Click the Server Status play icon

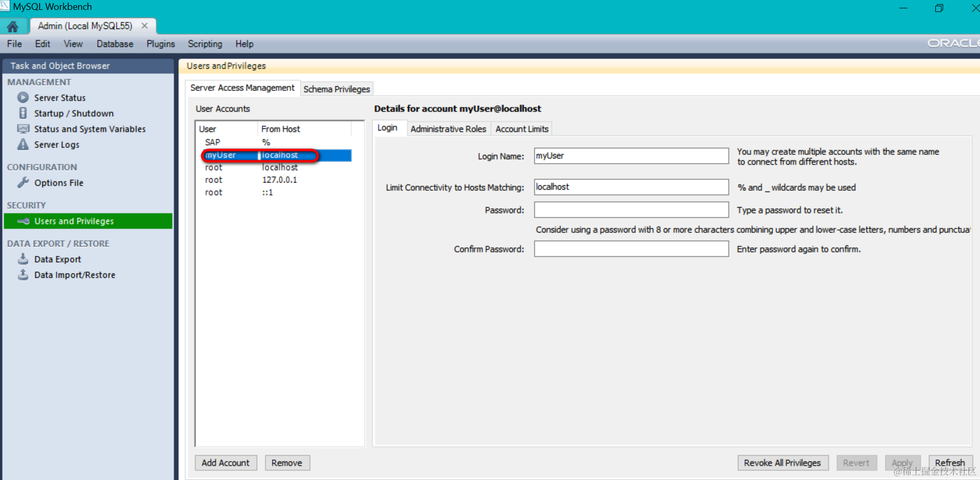tap(23, 97)
